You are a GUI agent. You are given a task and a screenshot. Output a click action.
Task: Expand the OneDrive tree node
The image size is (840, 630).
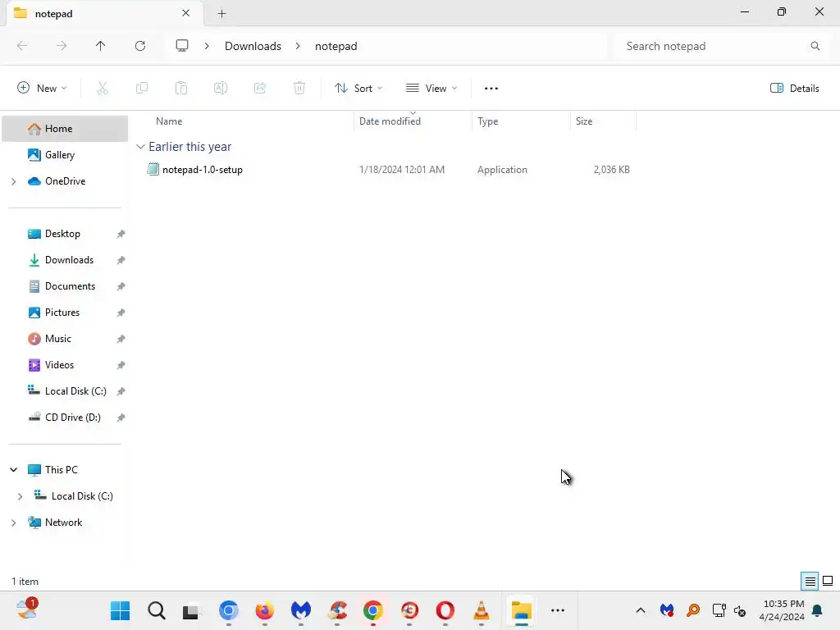[14, 181]
